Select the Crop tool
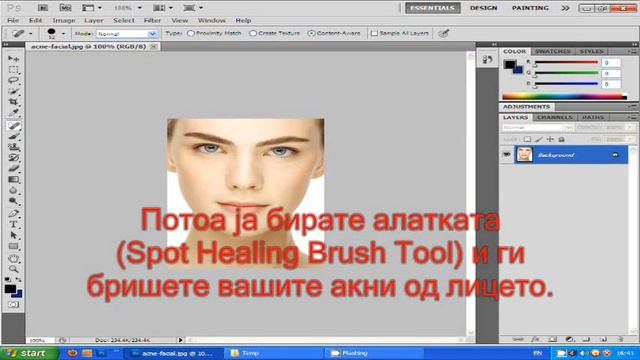 pyautogui.click(x=13, y=102)
